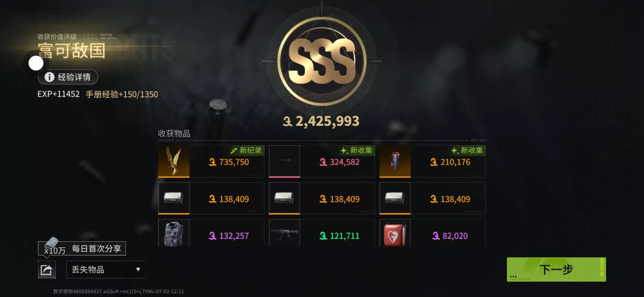Pick the rightmost silver device item icon
Viewport: 644px width, 297px height.
395,198
